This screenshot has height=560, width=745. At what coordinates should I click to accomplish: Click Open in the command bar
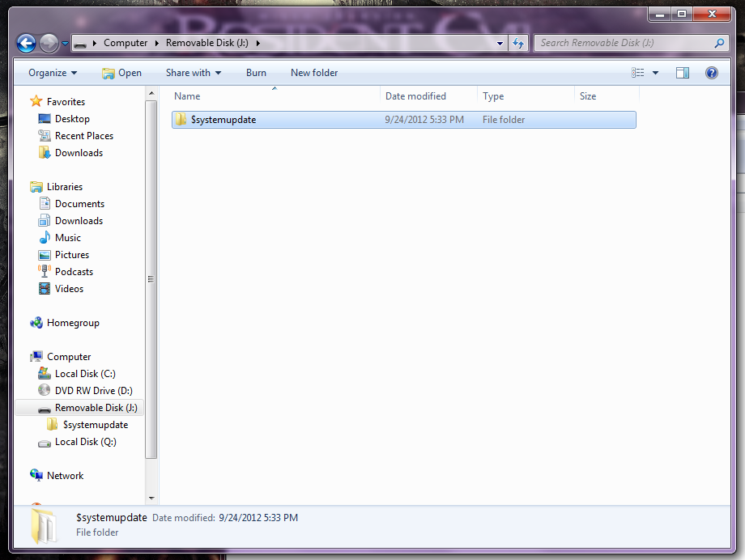click(121, 73)
